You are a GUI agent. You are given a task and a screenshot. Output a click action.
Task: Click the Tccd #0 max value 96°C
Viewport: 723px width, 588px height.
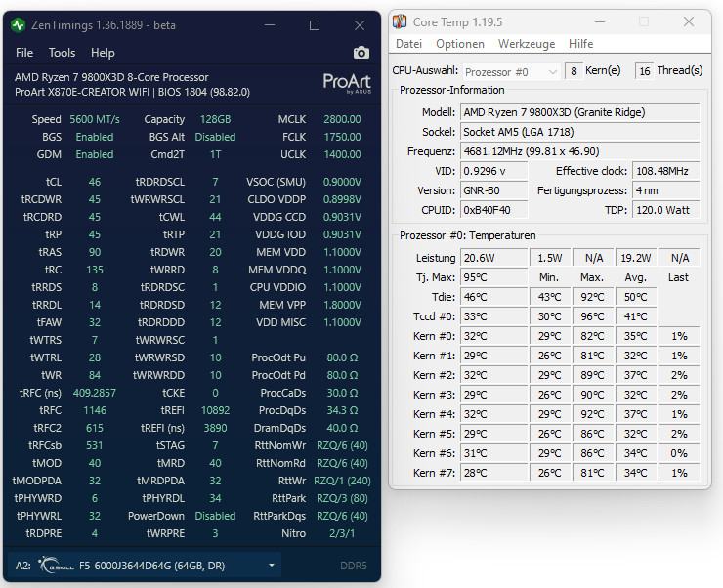coord(592,316)
